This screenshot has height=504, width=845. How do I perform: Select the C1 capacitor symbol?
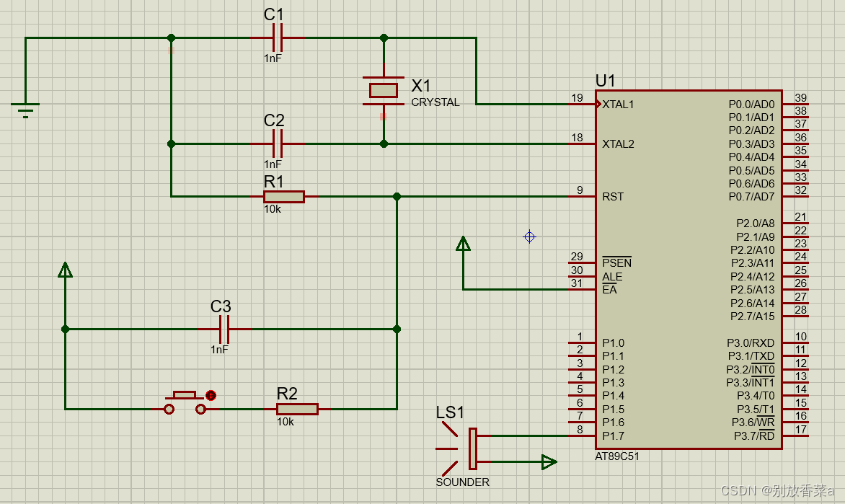[278, 37]
